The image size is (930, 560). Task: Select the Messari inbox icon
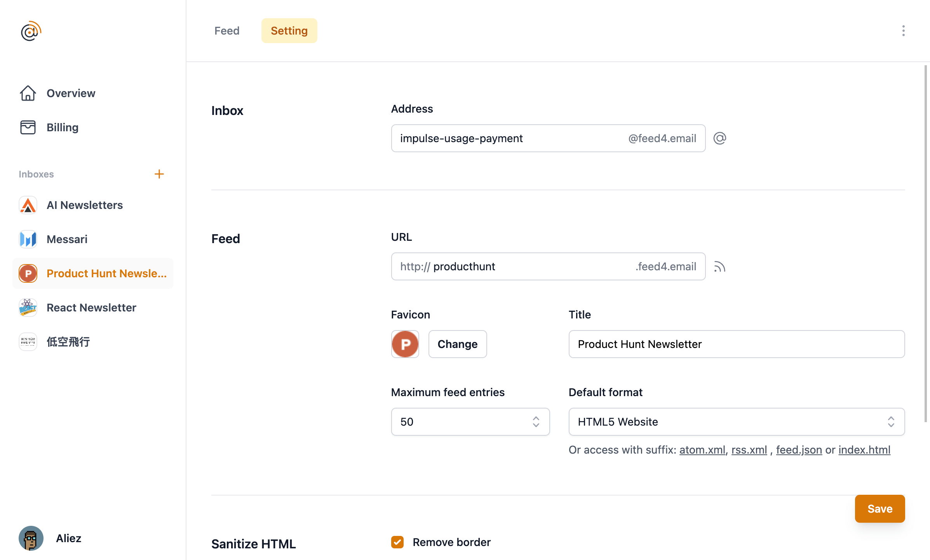coord(28,239)
